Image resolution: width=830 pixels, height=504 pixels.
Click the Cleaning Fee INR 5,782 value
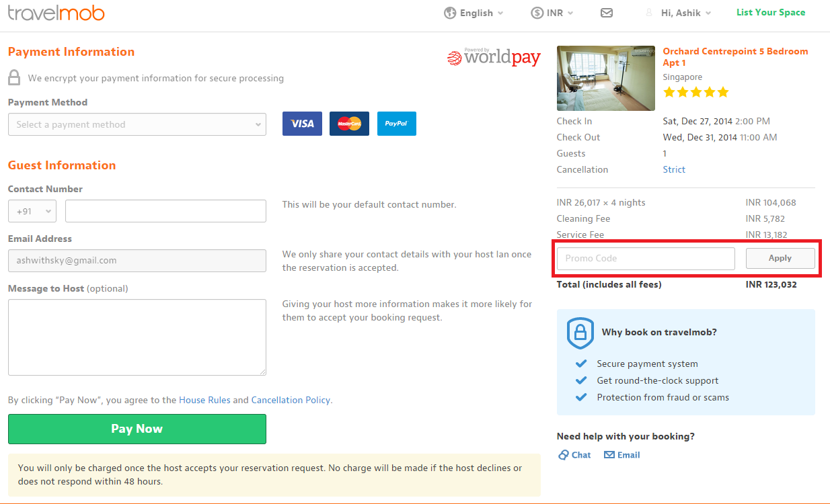coord(765,218)
